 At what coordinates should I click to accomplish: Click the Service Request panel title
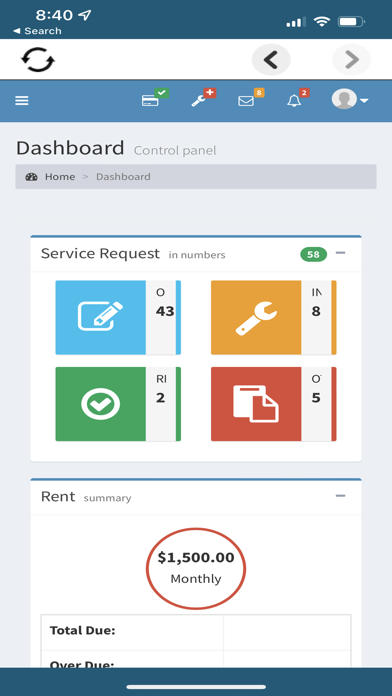coord(100,254)
